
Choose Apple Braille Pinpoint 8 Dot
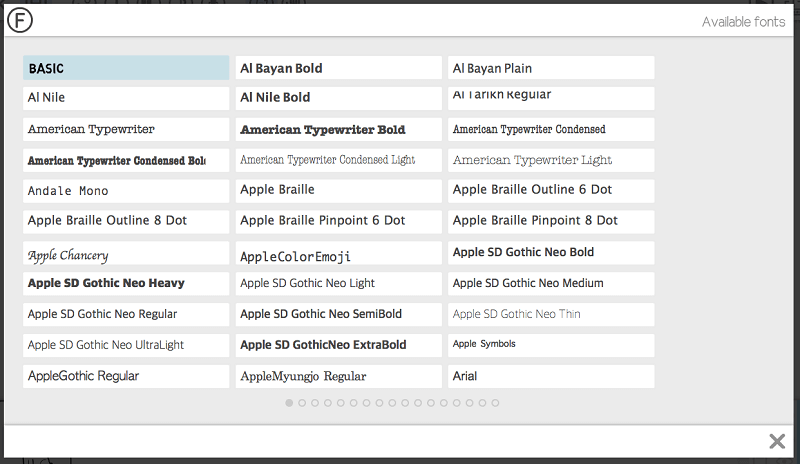pos(551,222)
